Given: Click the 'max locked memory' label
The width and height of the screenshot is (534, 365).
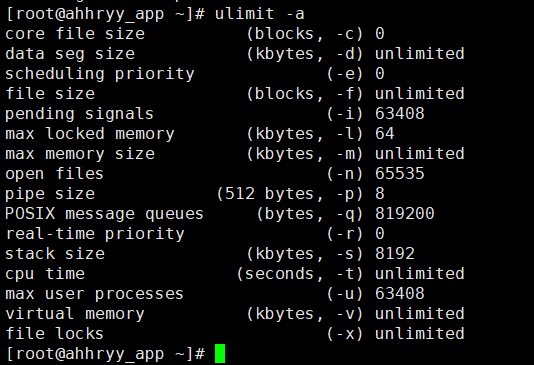Looking at the screenshot, I should click(x=90, y=134).
